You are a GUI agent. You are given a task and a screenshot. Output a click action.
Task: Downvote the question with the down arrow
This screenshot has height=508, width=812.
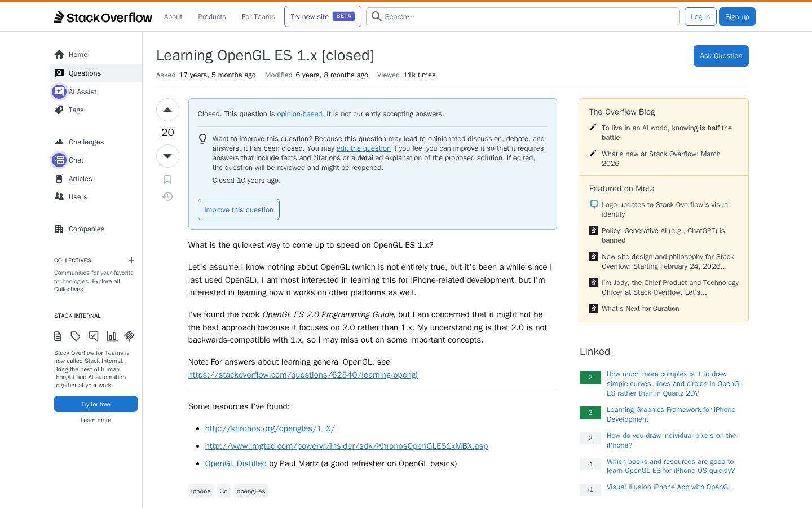pyautogui.click(x=167, y=156)
